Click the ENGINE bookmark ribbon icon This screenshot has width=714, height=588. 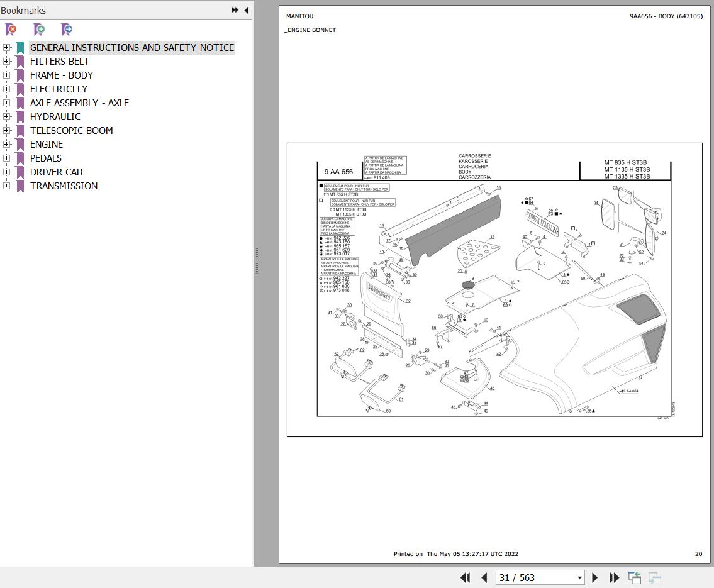tap(20, 144)
